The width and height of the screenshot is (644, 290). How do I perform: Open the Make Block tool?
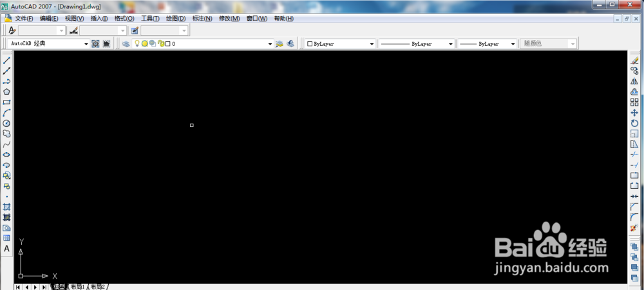[x=6, y=186]
